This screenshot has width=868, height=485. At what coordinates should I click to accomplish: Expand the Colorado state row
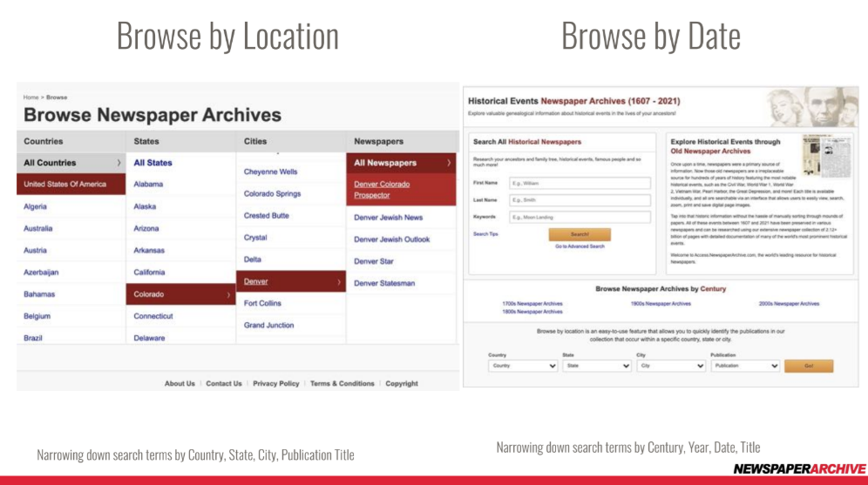pyautogui.click(x=228, y=294)
